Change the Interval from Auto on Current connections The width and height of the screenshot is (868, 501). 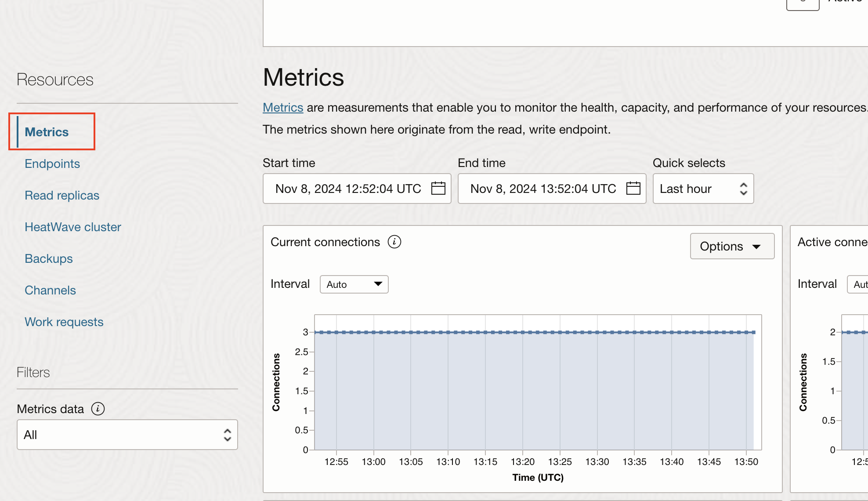coord(354,284)
